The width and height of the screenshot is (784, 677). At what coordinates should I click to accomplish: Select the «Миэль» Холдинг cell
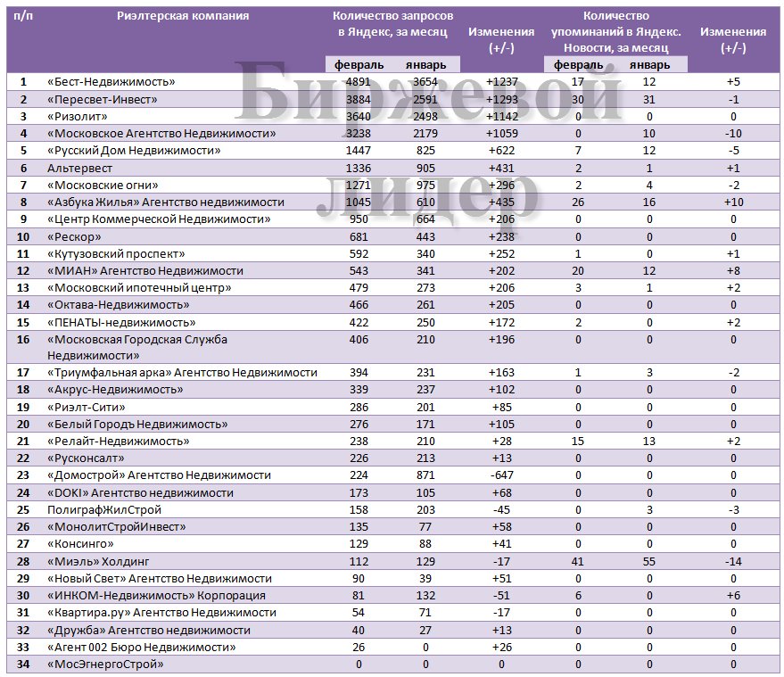(x=98, y=562)
